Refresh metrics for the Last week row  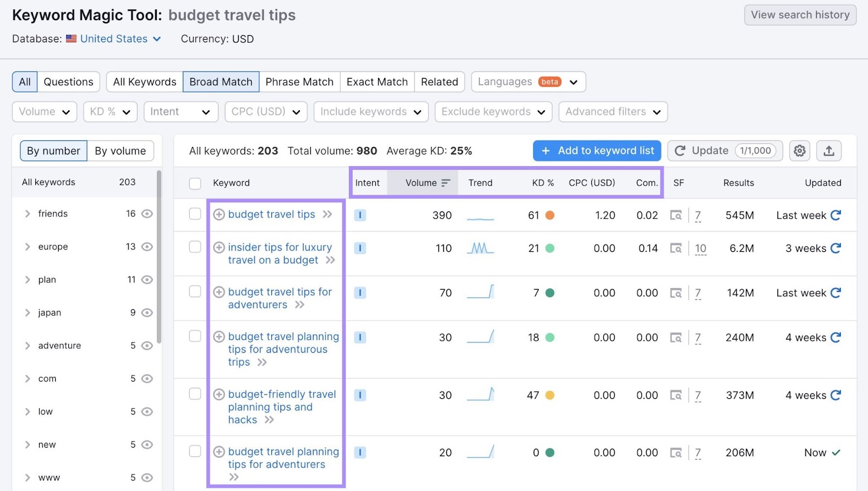pos(836,215)
